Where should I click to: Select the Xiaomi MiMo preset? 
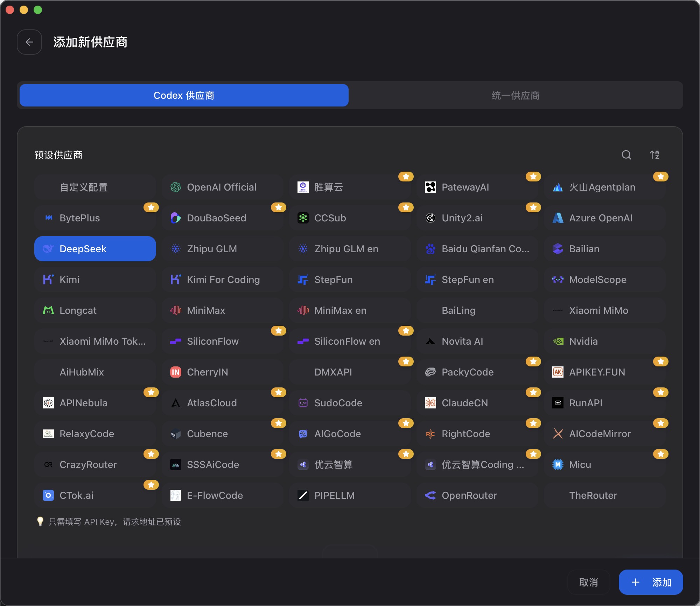[605, 310]
